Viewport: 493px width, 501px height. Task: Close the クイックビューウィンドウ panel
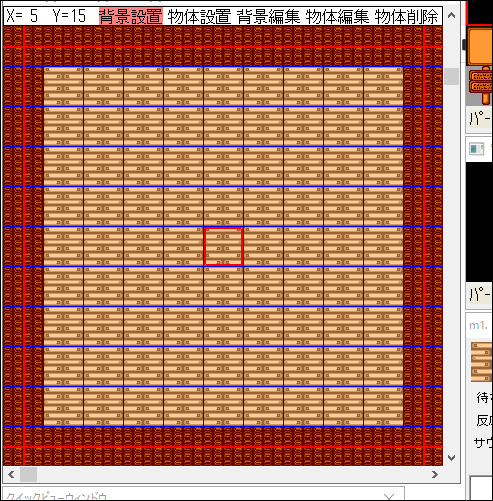tap(389, 497)
